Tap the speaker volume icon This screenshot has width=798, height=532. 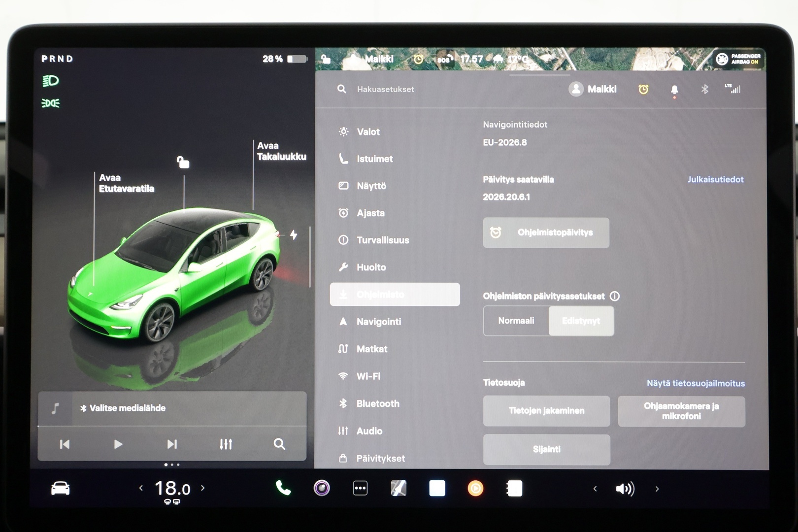(625, 489)
